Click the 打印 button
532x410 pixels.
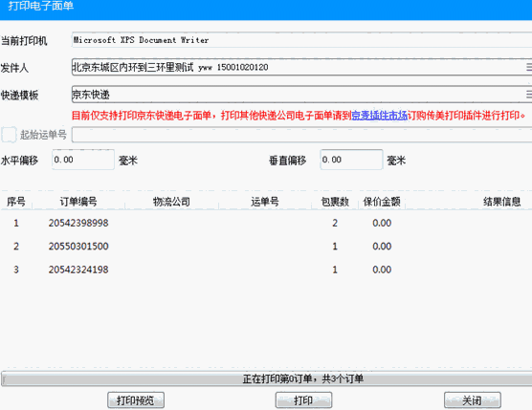[x=303, y=400]
